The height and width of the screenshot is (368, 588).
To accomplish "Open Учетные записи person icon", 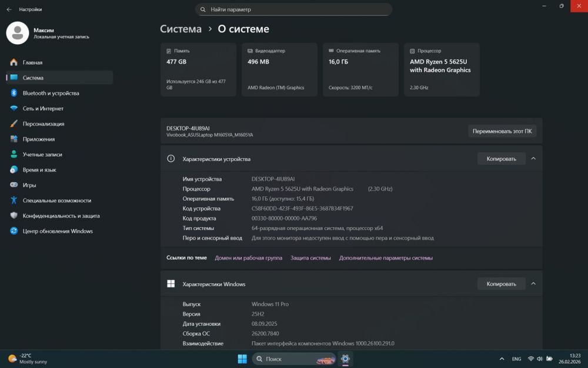I will coord(14,154).
